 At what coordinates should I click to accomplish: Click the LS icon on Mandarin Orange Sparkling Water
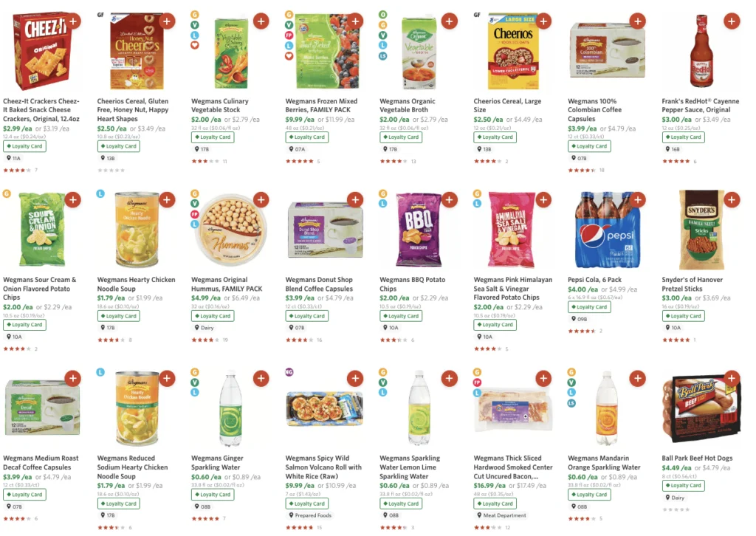click(571, 403)
